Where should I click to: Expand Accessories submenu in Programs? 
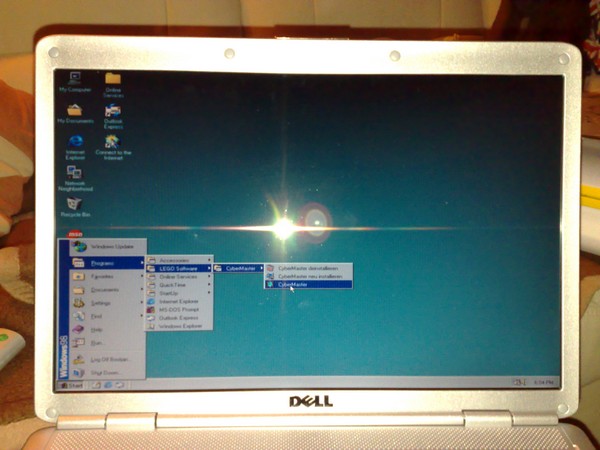click(179, 260)
